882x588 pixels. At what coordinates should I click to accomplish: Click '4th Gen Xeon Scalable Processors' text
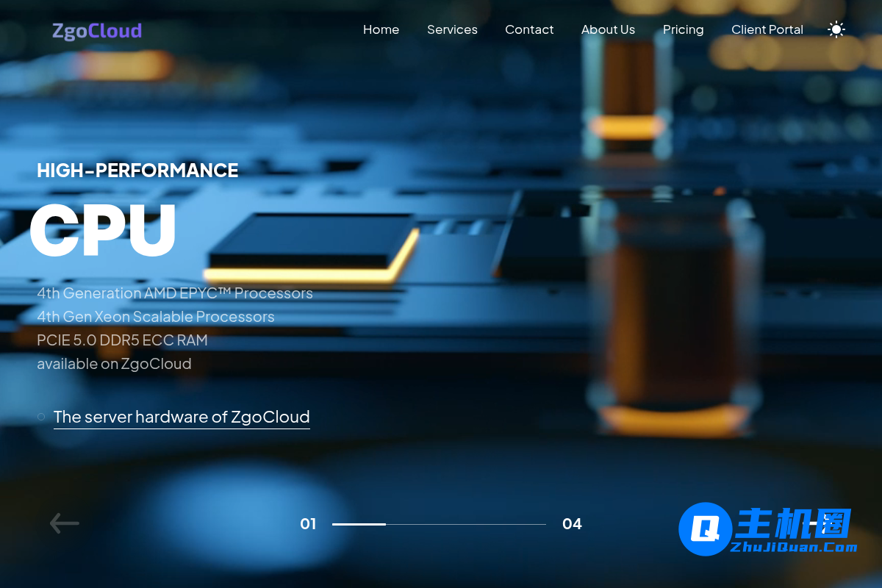coord(156,317)
